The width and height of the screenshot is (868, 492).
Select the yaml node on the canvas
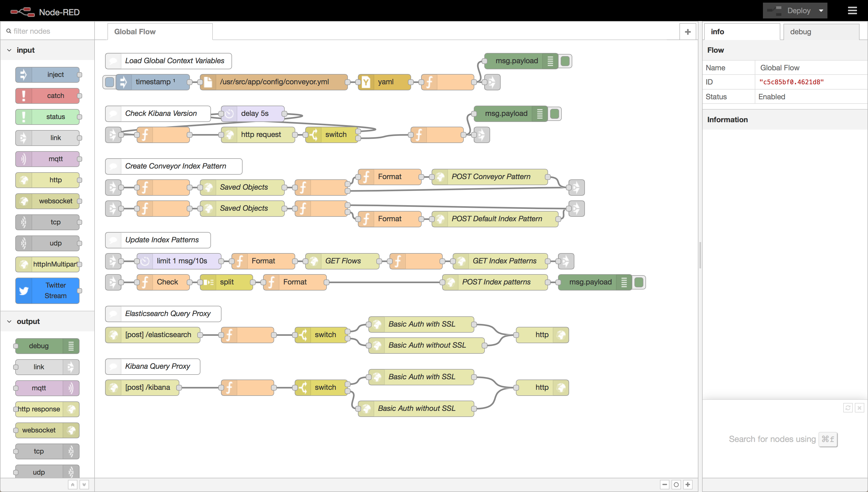(x=384, y=82)
